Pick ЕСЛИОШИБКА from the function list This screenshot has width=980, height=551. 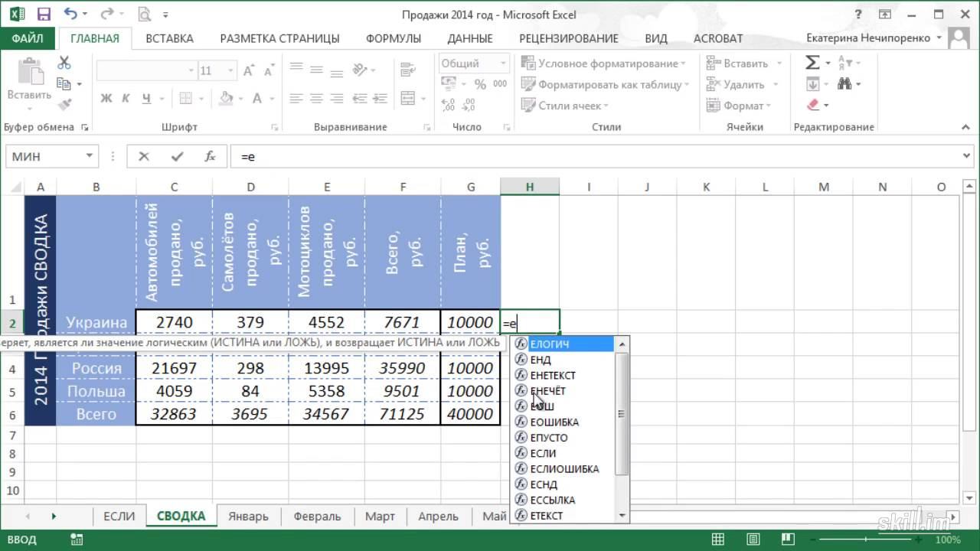tap(564, 468)
